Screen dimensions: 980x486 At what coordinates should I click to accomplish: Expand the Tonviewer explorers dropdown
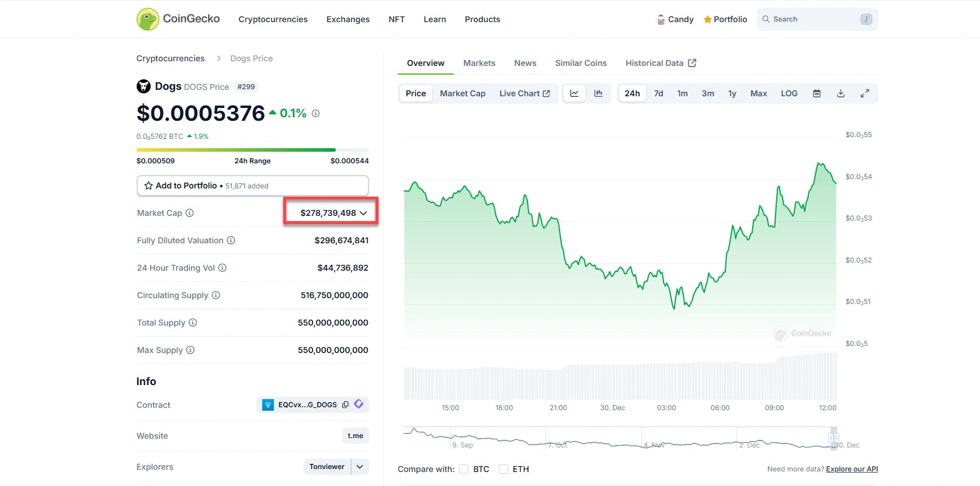360,467
